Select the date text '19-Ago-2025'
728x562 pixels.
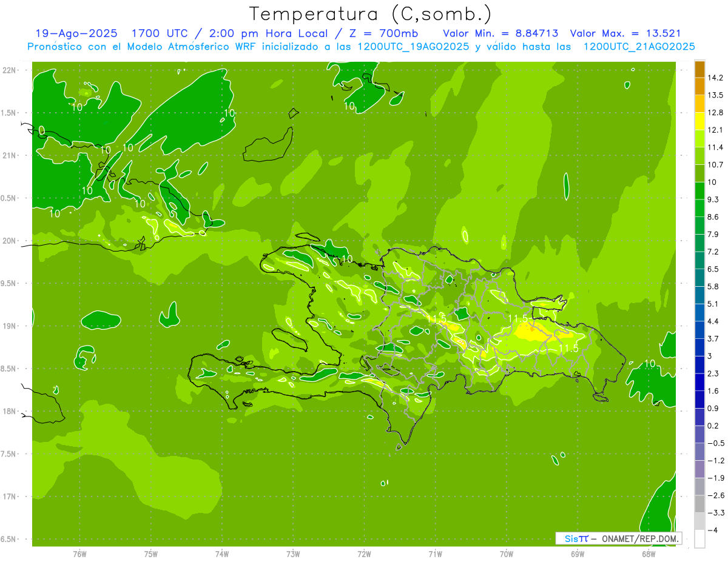[76, 33]
